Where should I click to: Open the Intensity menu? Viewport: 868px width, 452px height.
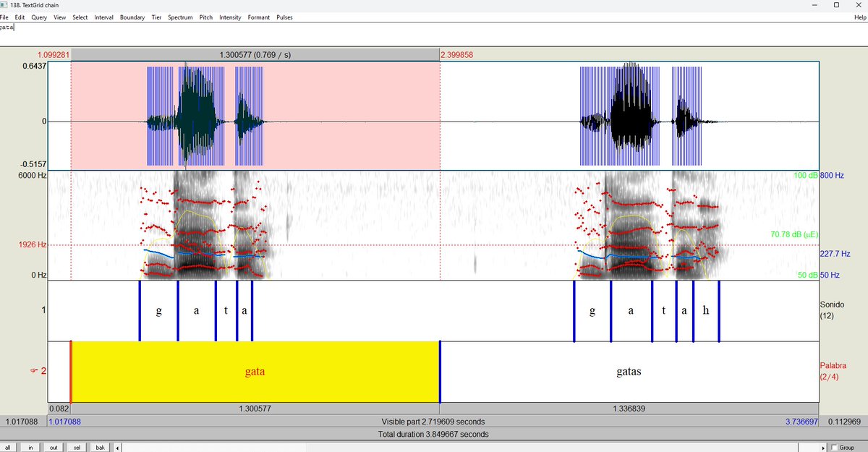(230, 17)
